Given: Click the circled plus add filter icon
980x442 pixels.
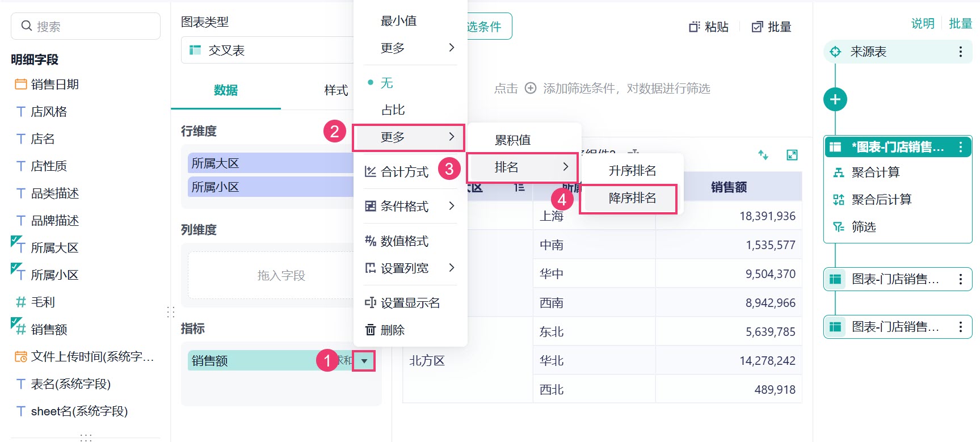Looking at the screenshot, I should click(x=530, y=89).
